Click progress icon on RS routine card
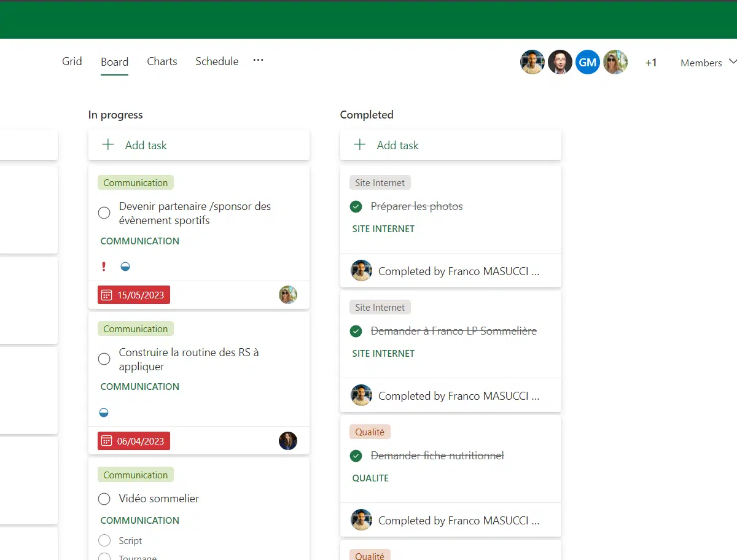This screenshot has height=560, width=737. [x=104, y=413]
